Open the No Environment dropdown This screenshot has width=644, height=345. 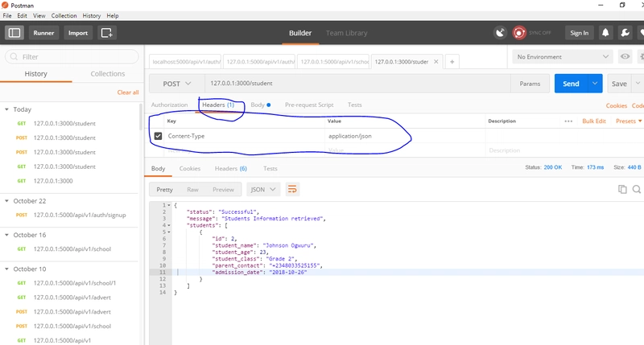563,57
